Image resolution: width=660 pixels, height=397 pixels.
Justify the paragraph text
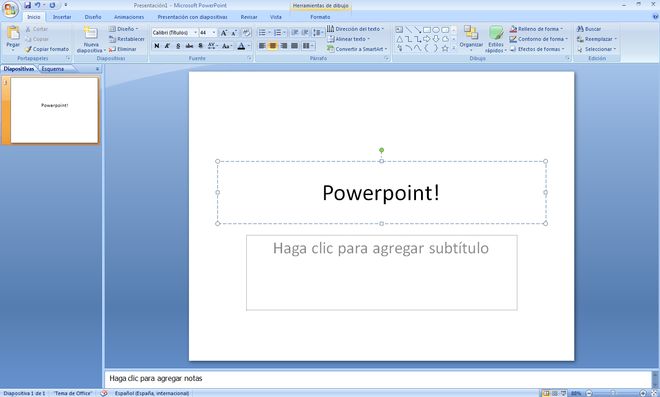point(295,45)
